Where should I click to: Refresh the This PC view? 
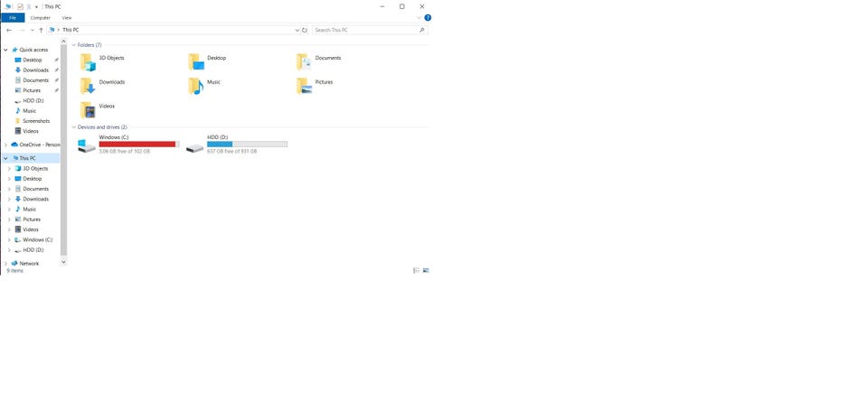point(305,30)
